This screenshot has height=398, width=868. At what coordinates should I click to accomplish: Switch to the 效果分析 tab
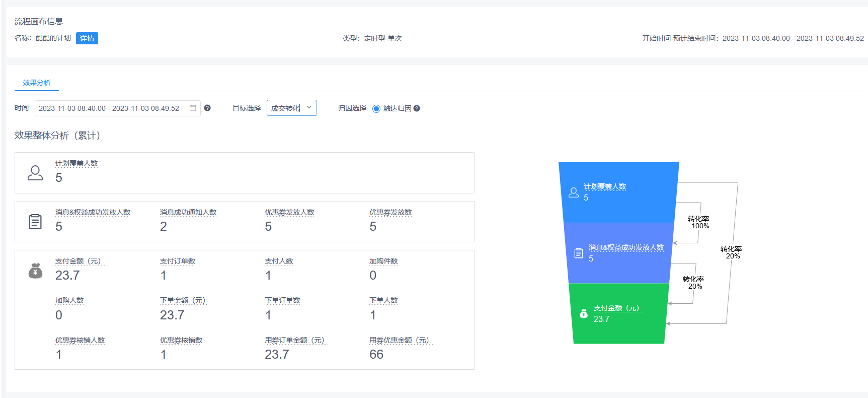37,83
